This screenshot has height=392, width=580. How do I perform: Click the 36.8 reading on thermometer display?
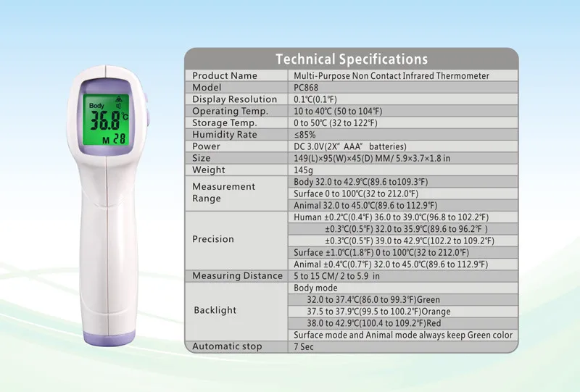(x=105, y=120)
